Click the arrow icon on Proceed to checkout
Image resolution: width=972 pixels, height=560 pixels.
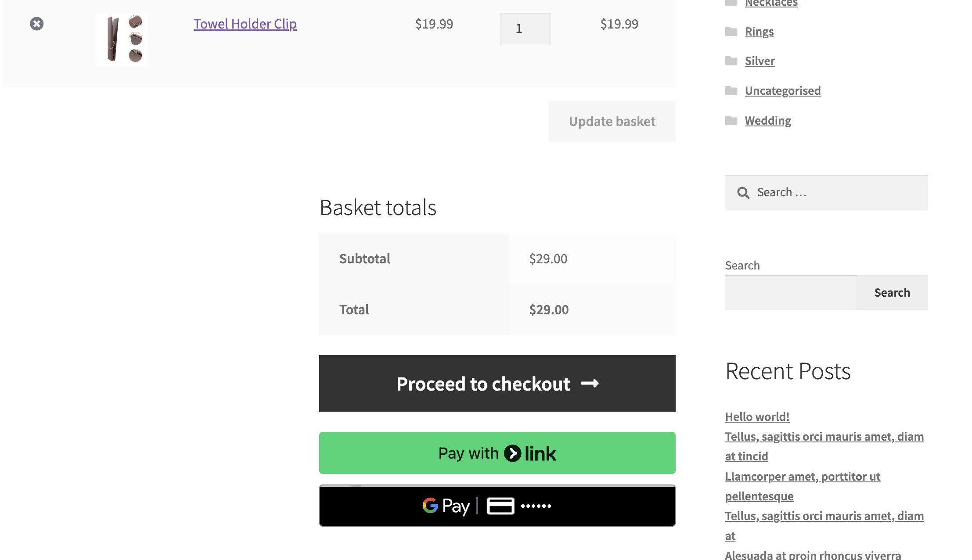tap(590, 383)
